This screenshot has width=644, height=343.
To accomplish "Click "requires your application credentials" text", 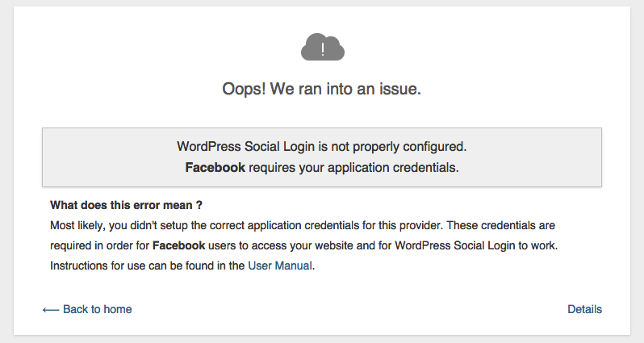I will click(353, 168).
